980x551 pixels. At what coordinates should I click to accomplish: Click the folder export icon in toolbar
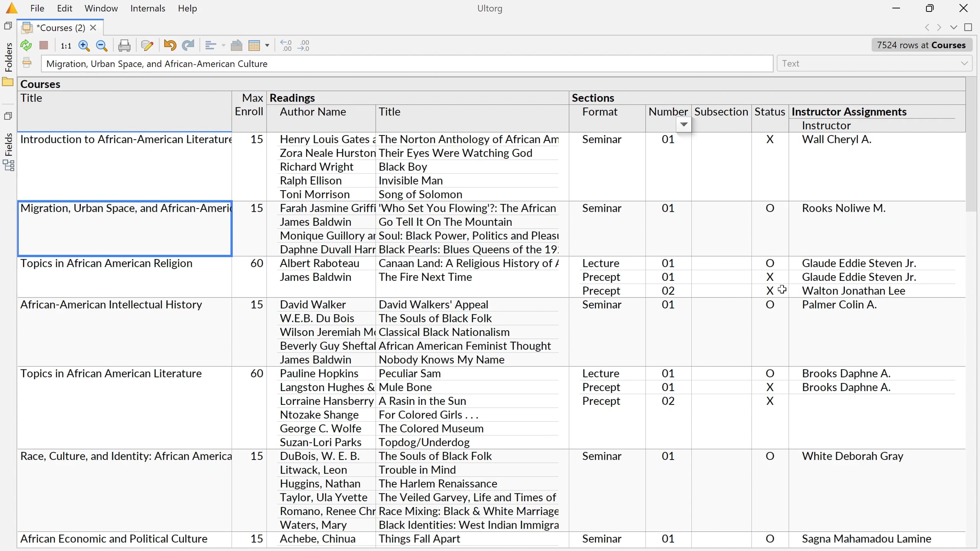236,45
